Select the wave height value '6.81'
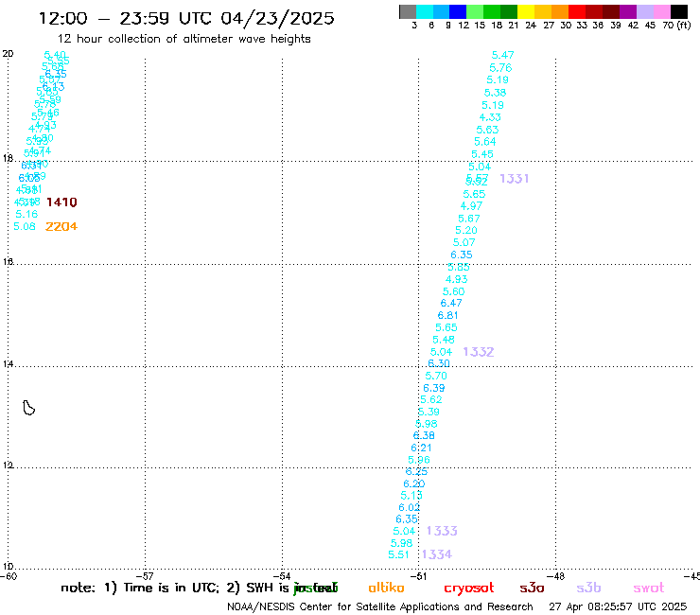This screenshot has width=700, height=615. pos(447,315)
